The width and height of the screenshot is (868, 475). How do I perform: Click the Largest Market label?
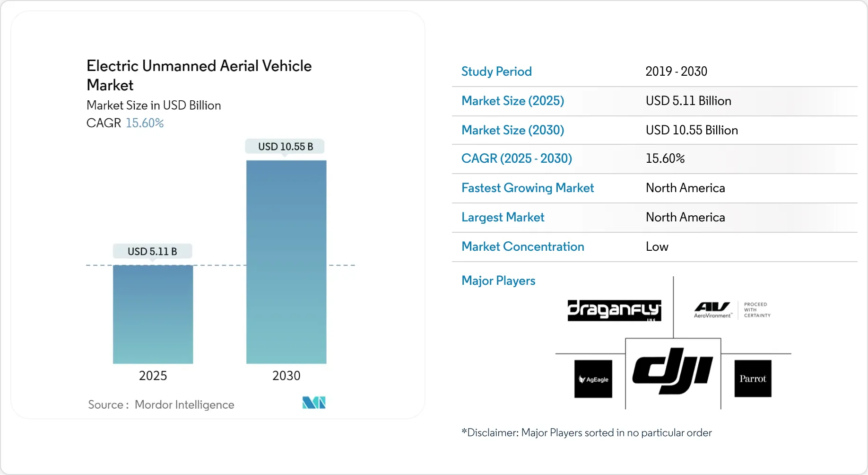[x=503, y=217]
